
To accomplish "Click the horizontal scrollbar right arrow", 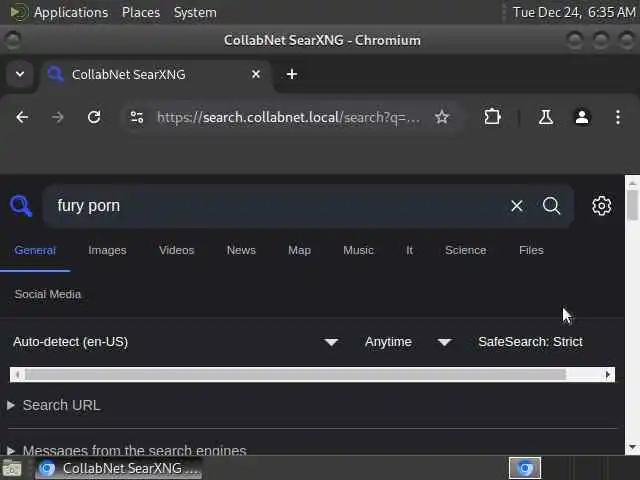I will [608, 374].
